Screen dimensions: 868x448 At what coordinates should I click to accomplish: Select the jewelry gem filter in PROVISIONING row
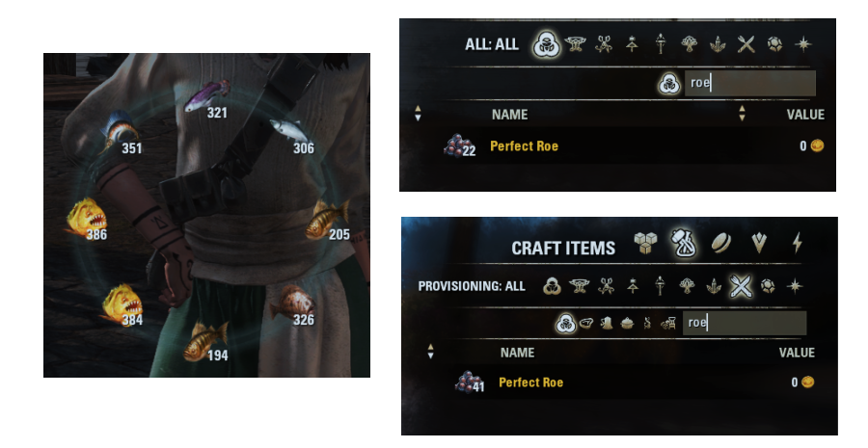[x=768, y=286]
